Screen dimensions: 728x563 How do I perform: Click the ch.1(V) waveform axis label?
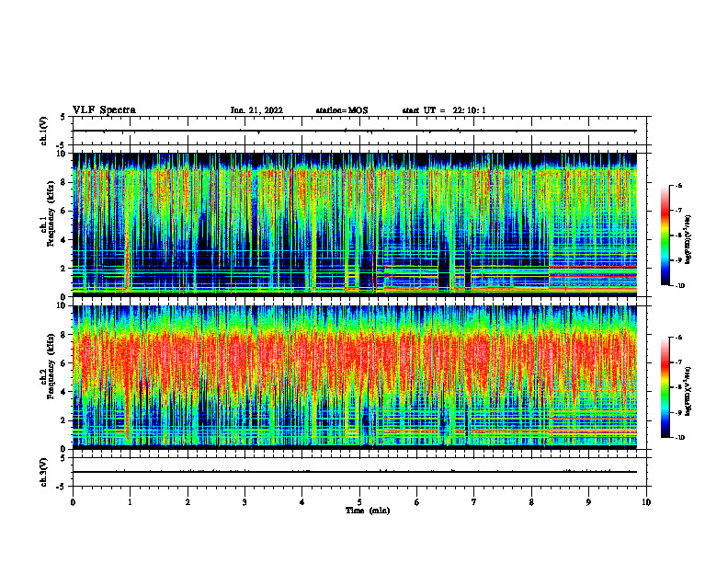44,131
